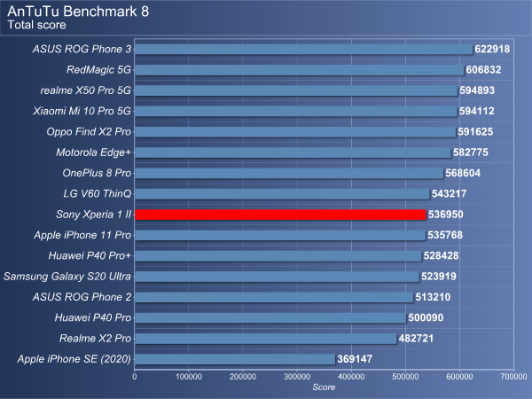Select the 'RedMagic 5G' label
The height and width of the screenshot is (399, 532).
point(98,70)
